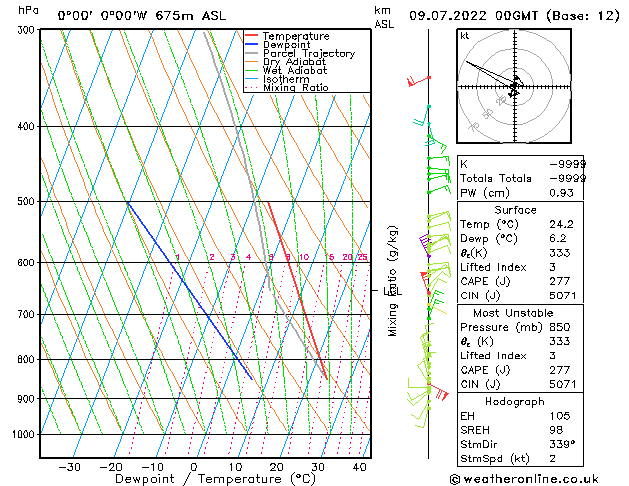Click the StmSpd (kt) value 2
This screenshot has height=486, width=629.
[x=553, y=459]
